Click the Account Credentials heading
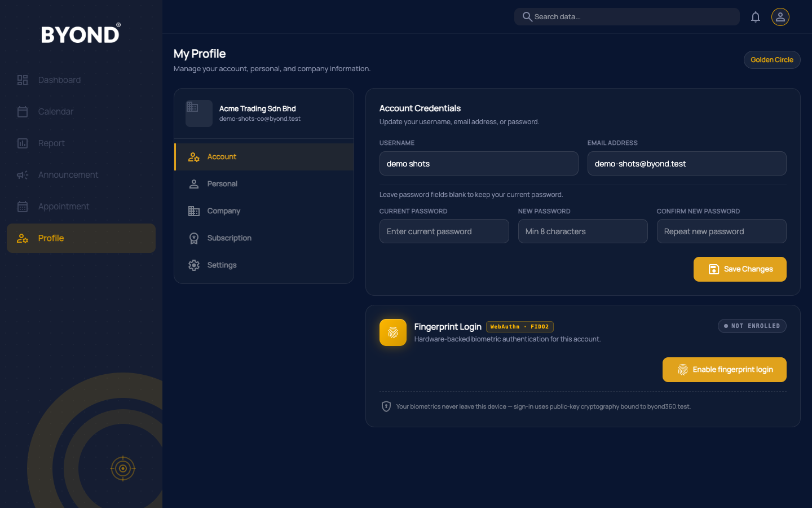This screenshot has width=812, height=508. (x=420, y=108)
